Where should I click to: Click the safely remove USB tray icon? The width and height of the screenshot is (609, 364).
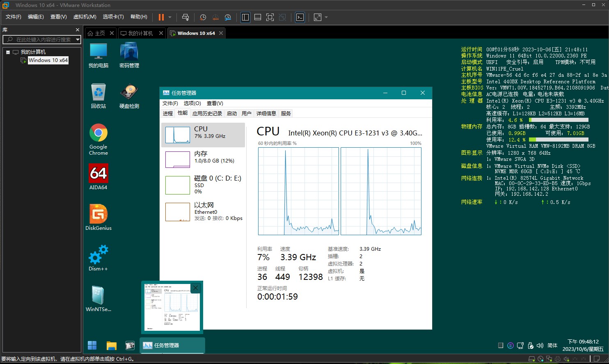click(x=531, y=346)
